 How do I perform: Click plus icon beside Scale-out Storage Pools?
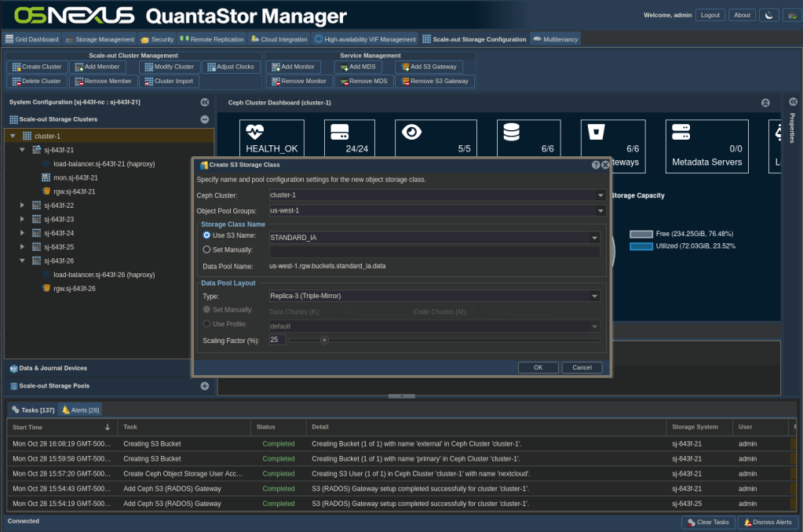click(x=205, y=386)
